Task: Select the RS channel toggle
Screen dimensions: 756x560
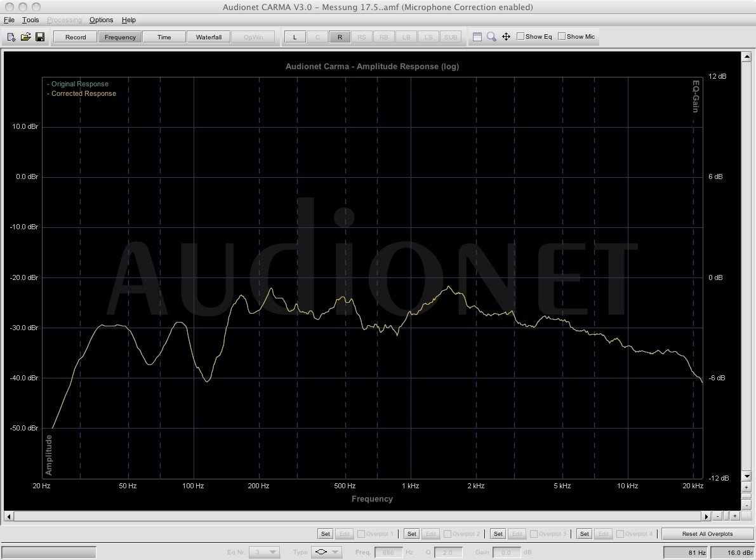Action: point(362,37)
